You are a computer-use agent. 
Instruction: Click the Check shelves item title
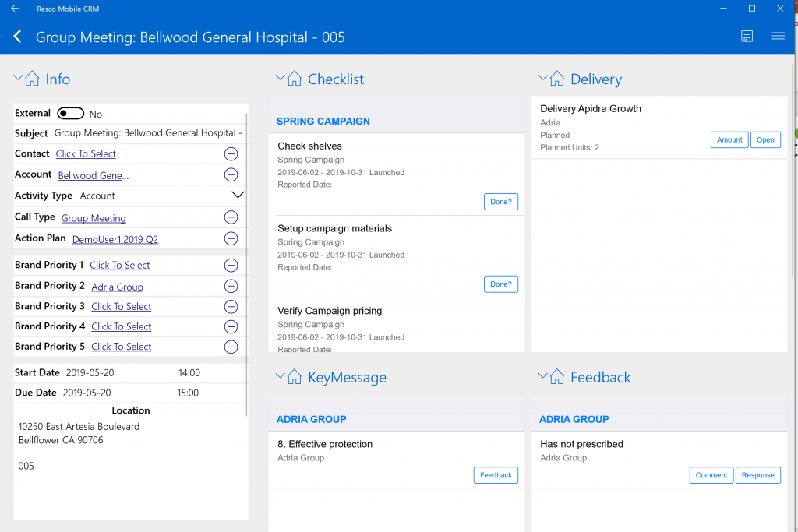tap(309, 146)
